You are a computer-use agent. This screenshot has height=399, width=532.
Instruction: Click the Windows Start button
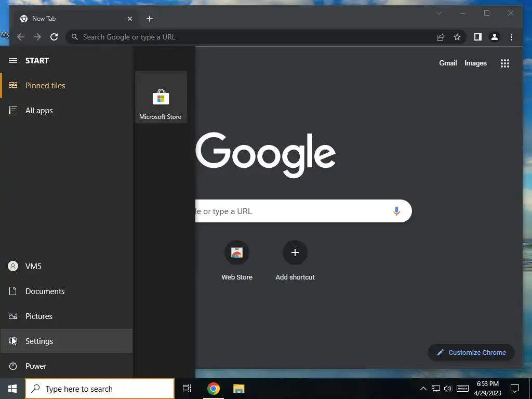(x=12, y=389)
